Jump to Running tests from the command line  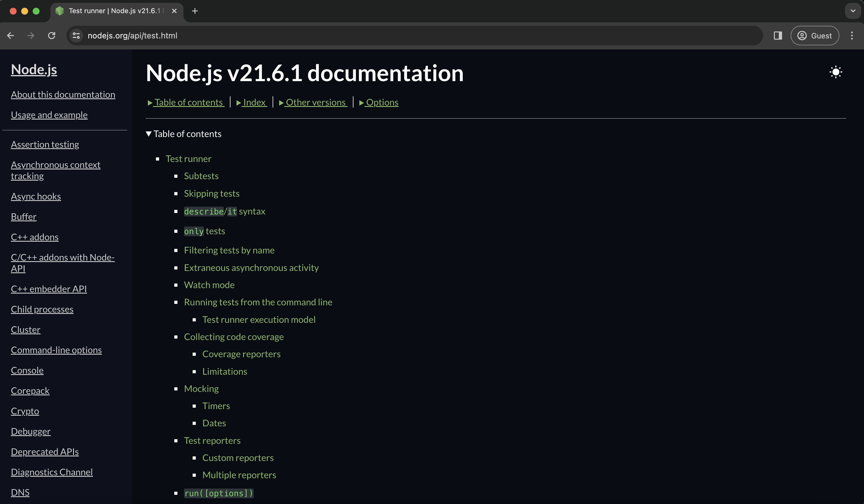coord(258,302)
